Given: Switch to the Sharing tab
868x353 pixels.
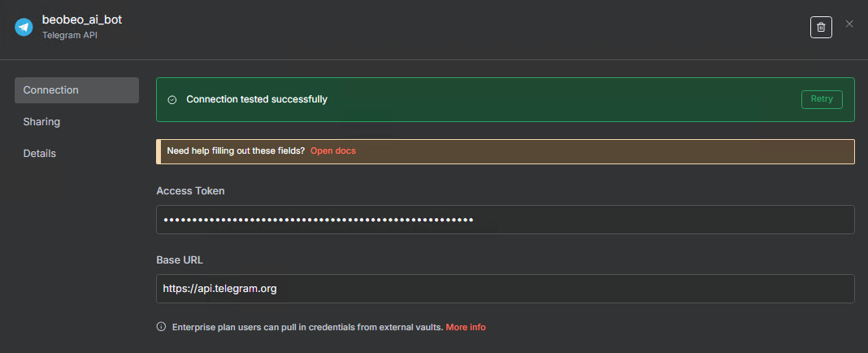Looking at the screenshot, I should pyautogui.click(x=41, y=122).
